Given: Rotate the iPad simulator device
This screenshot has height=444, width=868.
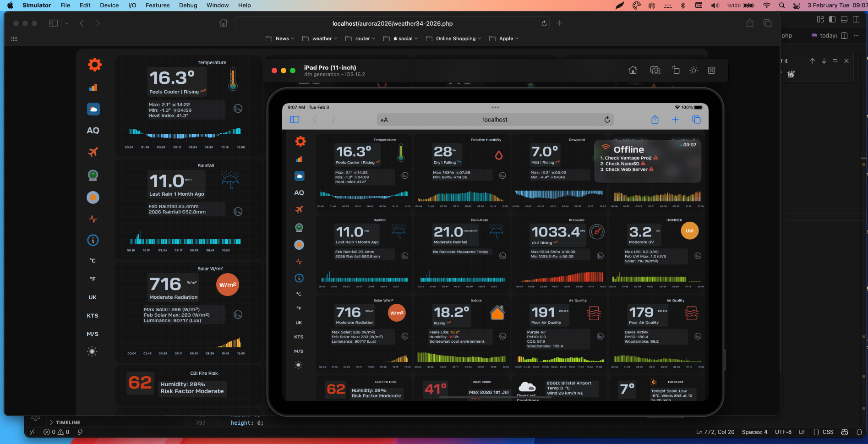Looking at the screenshot, I should [x=676, y=70].
